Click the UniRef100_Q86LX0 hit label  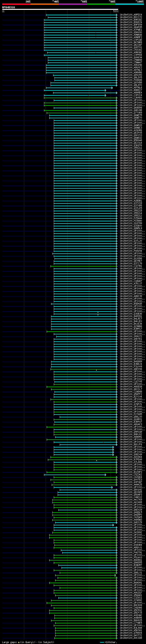tap(131, 417)
